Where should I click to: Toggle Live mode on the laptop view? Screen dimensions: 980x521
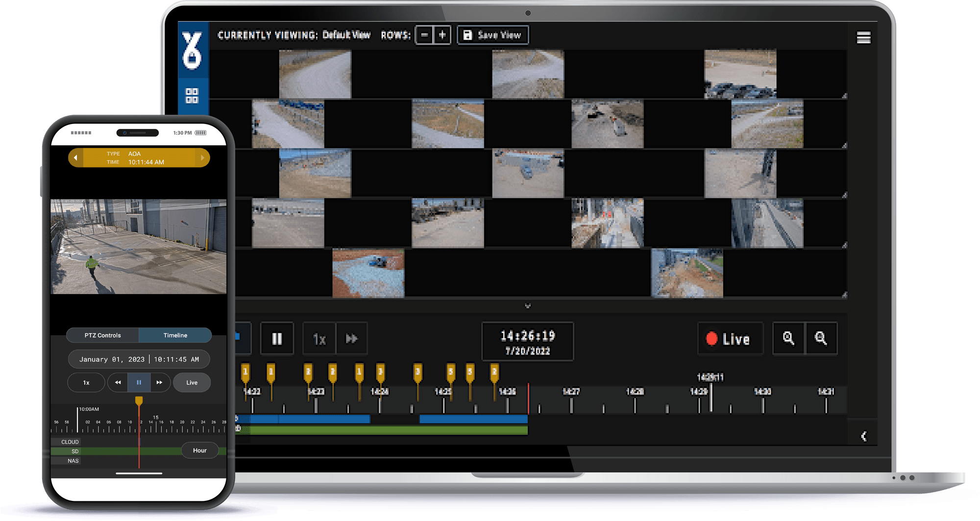point(730,338)
